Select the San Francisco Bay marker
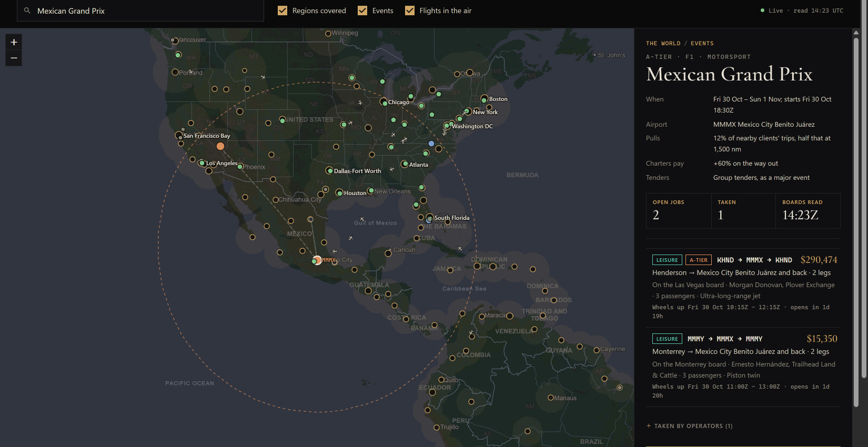The image size is (868, 447). tap(179, 136)
